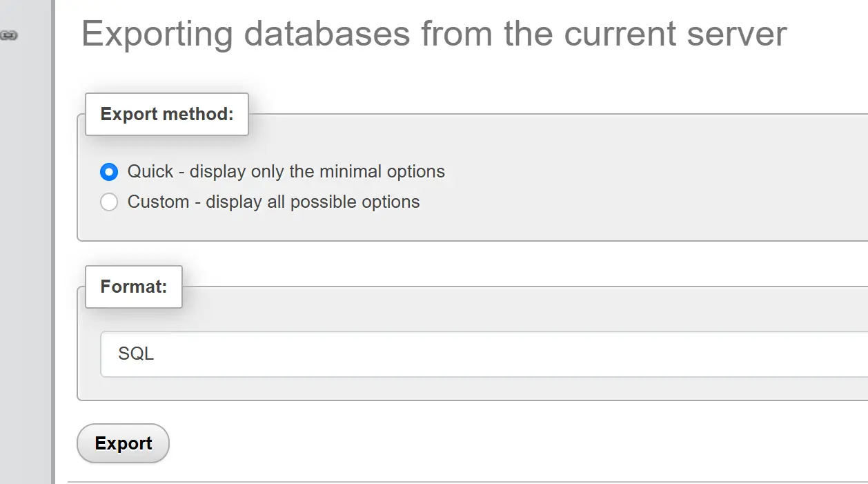Image resolution: width=868 pixels, height=484 pixels.
Task: Open the SQL format dropdown
Action: 483,354
